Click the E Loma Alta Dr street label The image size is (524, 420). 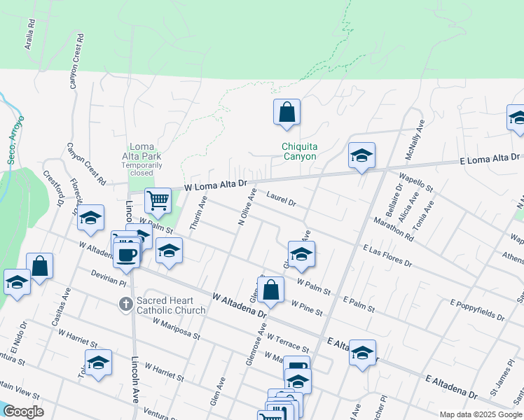point(490,159)
